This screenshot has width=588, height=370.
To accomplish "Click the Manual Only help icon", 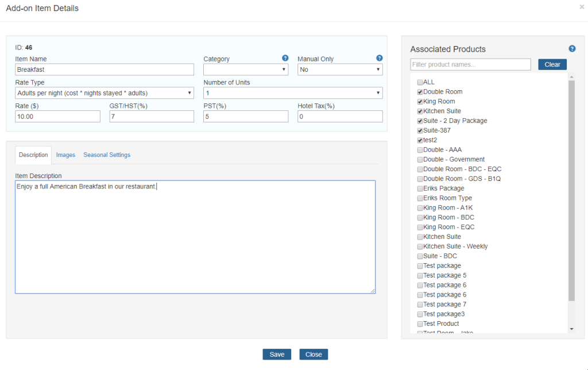I will click(x=379, y=58).
